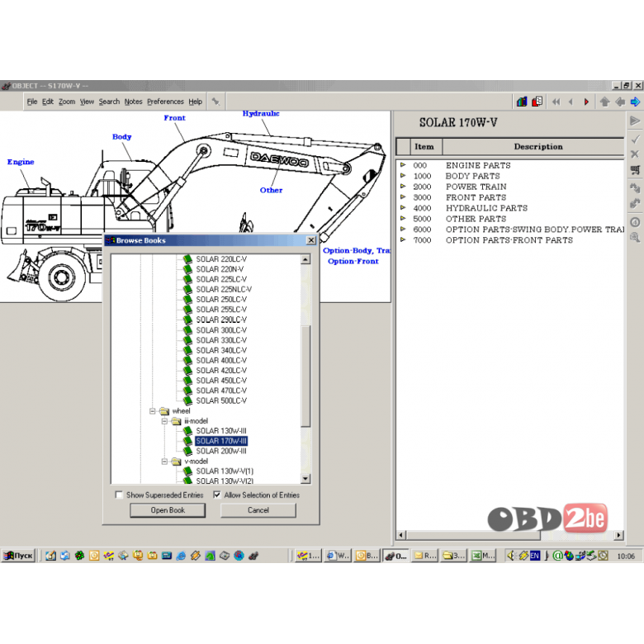Click the grey back arrow icon
644x644 pixels.
(x=620, y=102)
